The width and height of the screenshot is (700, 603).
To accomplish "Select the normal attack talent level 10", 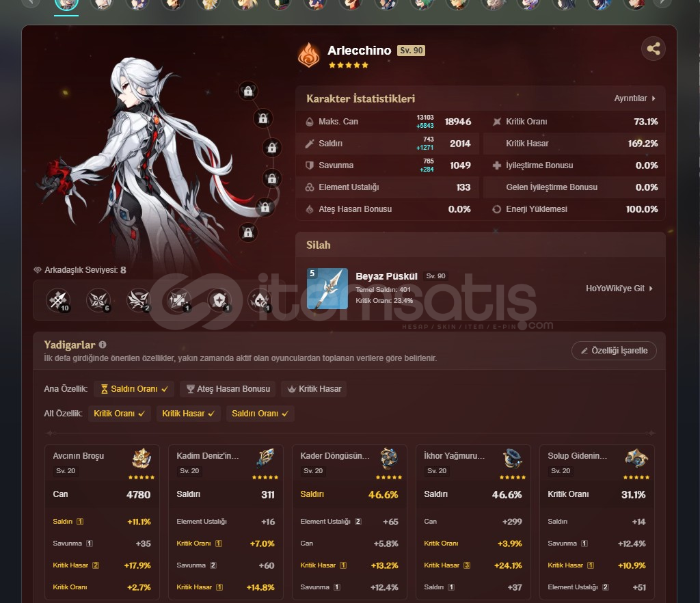I will (x=58, y=300).
